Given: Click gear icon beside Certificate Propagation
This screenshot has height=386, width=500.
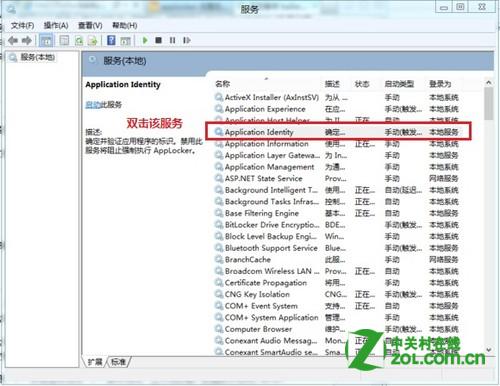Looking at the screenshot, I should point(219,283).
